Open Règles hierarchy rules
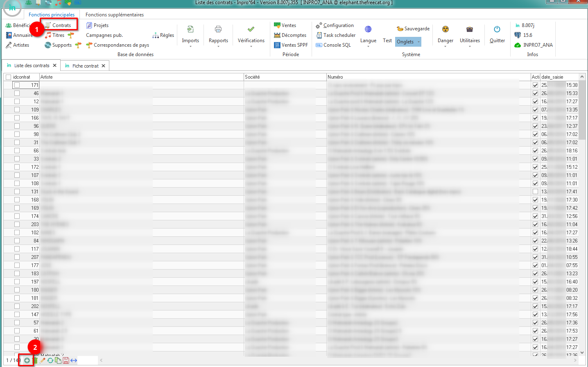Viewport: 588px width, 367px height. 163,35
